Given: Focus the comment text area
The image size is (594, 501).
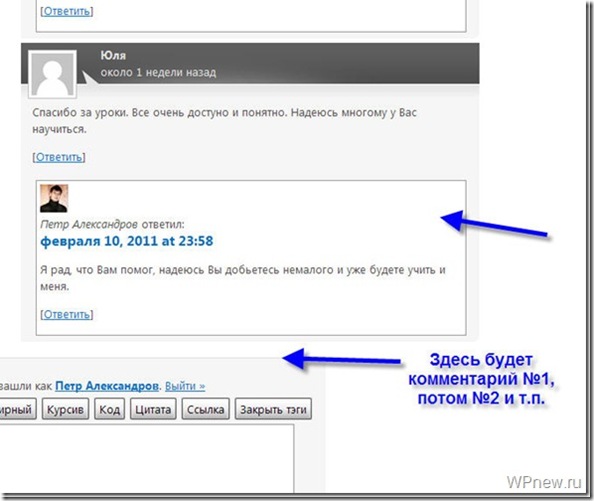Looking at the screenshot, I should [147, 458].
